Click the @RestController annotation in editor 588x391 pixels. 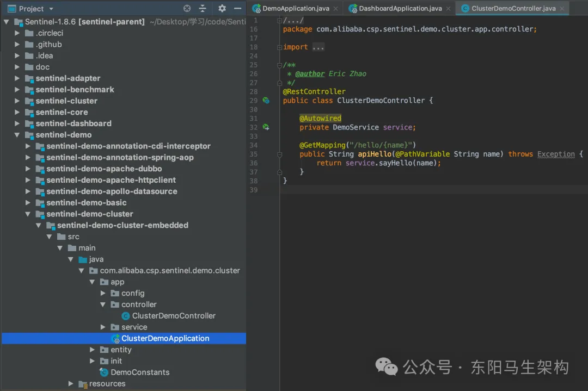(x=314, y=91)
